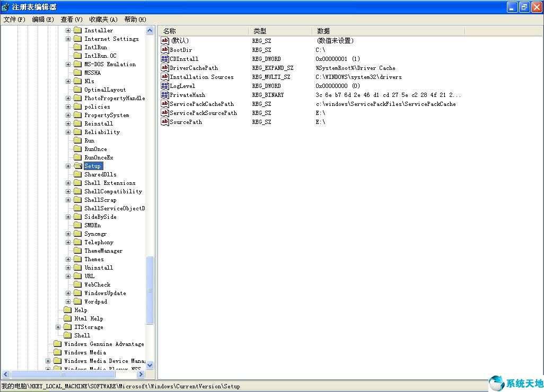Click the REG_DWORD icon beside CDInstall
Image resolution: width=544 pixels, height=392 pixels.
[164, 59]
